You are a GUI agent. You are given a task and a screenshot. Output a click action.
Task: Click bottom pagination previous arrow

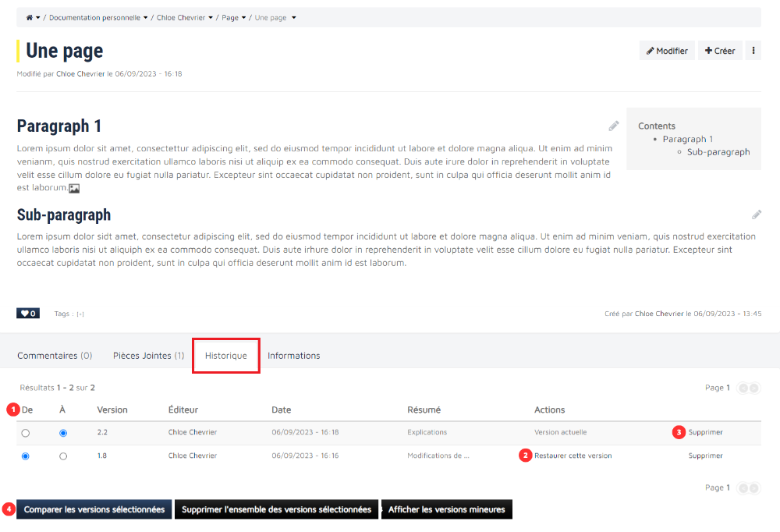coord(743,488)
